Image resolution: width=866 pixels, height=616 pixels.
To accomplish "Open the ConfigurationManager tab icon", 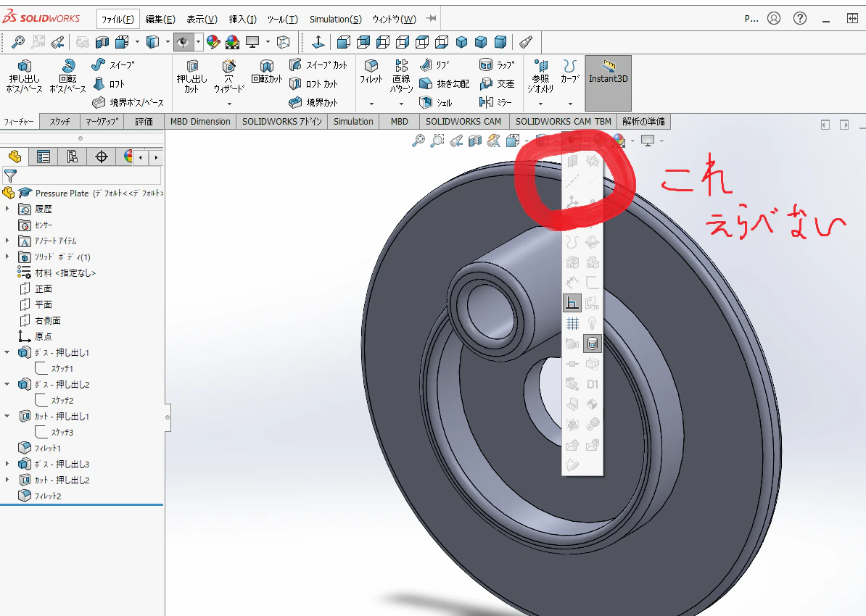I will pos(73,157).
